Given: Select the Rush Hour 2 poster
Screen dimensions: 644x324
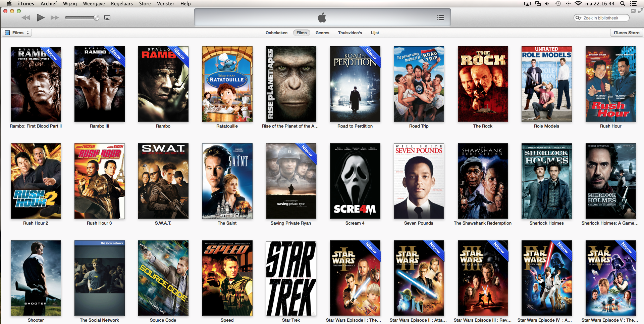Looking at the screenshot, I should coord(36,181).
